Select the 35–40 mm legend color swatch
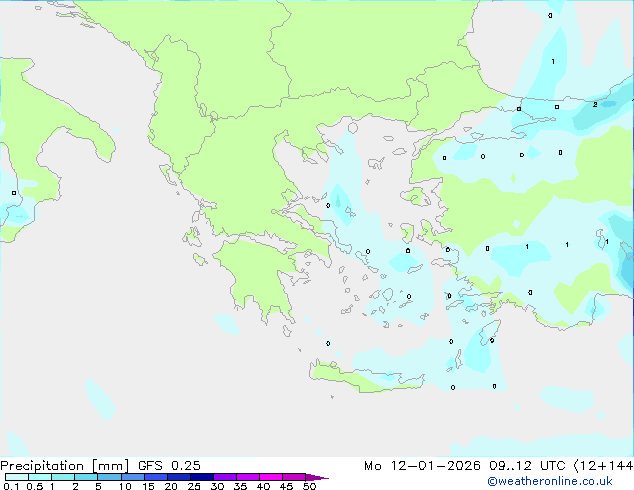This screenshot has height=490, width=634. coord(248,477)
